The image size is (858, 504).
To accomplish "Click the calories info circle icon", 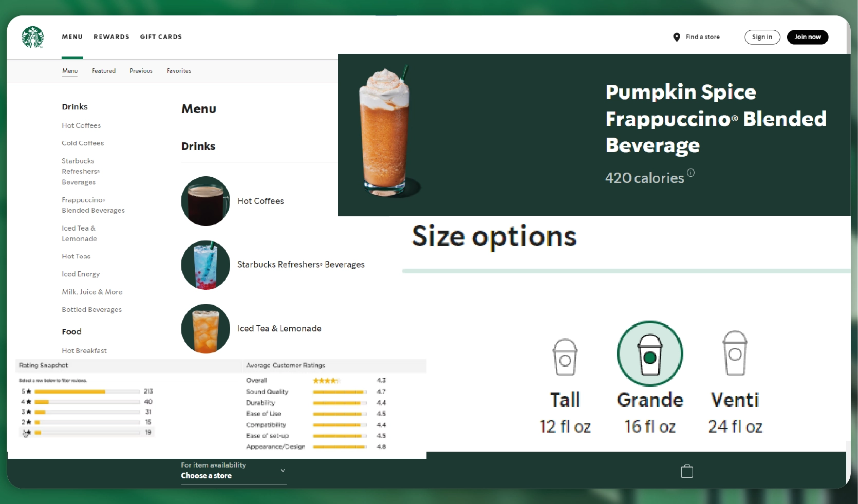I will coord(691,173).
